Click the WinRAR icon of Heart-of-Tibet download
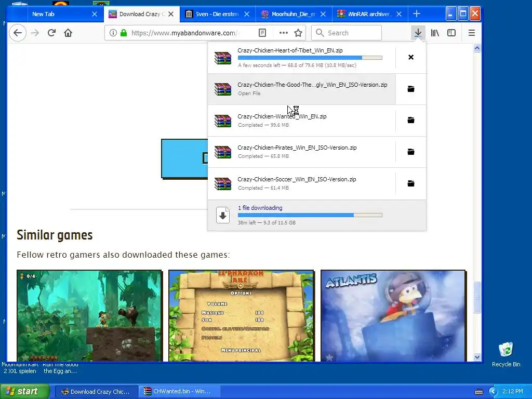Screen dimensions: 532x399 point(223,58)
